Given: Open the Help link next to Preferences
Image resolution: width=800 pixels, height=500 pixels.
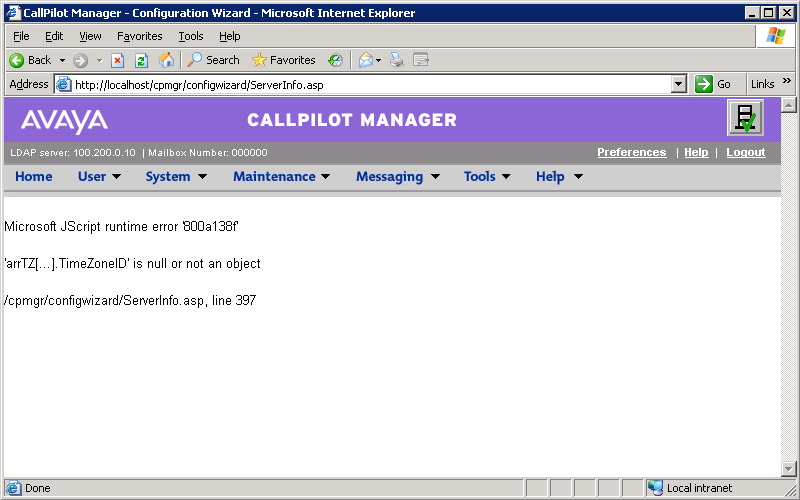Looking at the screenshot, I should pyautogui.click(x=696, y=152).
